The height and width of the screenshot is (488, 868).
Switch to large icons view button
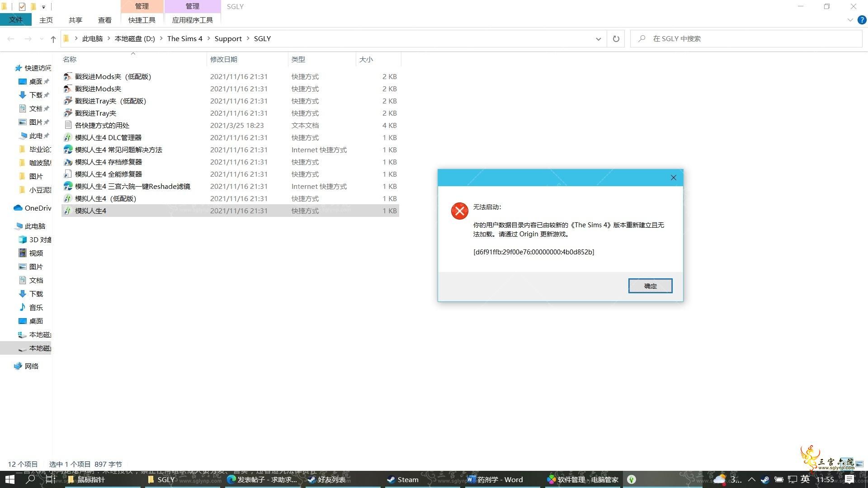coord(859,464)
